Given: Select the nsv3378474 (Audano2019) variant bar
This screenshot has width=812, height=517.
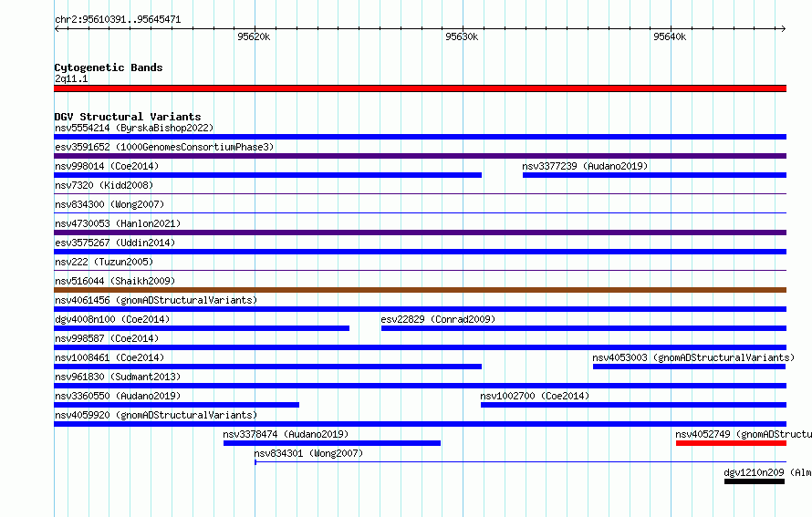Looking at the screenshot, I should click(x=332, y=443).
